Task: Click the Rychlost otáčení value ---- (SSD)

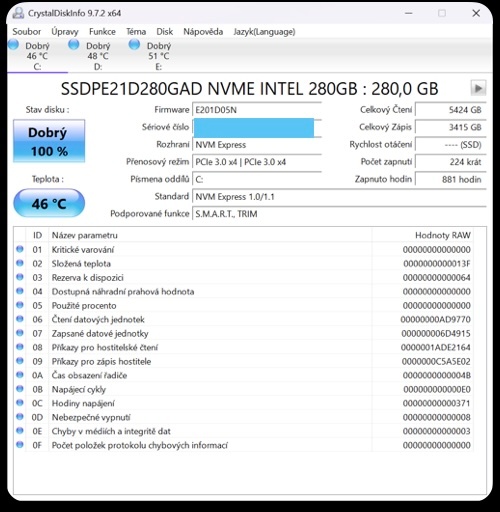Action: [450, 145]
